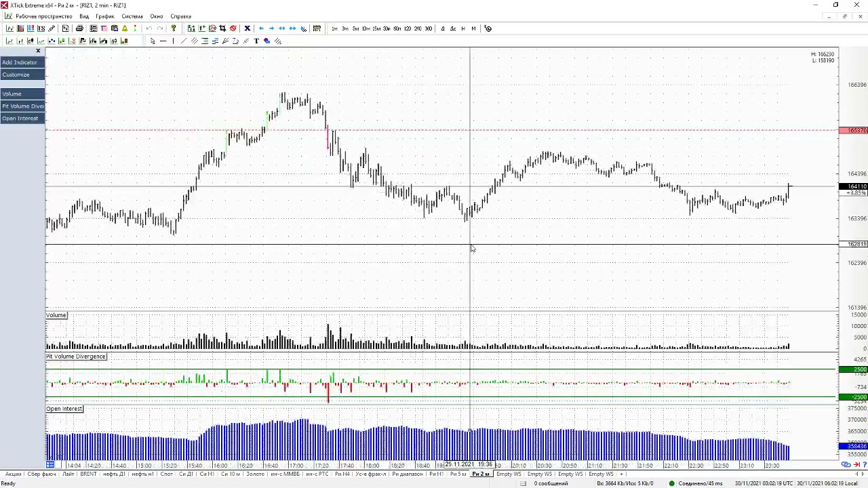Switch to the Ри диапазон workspace tab
868x488 pixels.
pyautogui.click(x=407, y=474)
